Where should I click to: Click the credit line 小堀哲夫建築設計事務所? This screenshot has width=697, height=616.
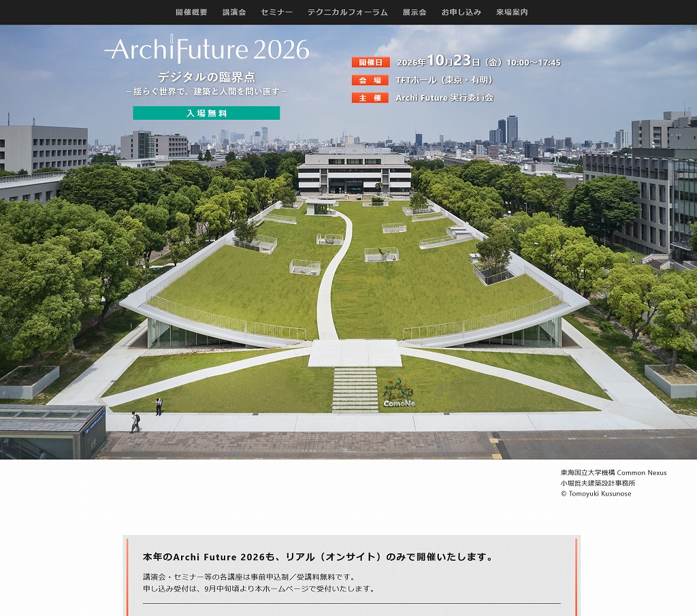(598, 483)
